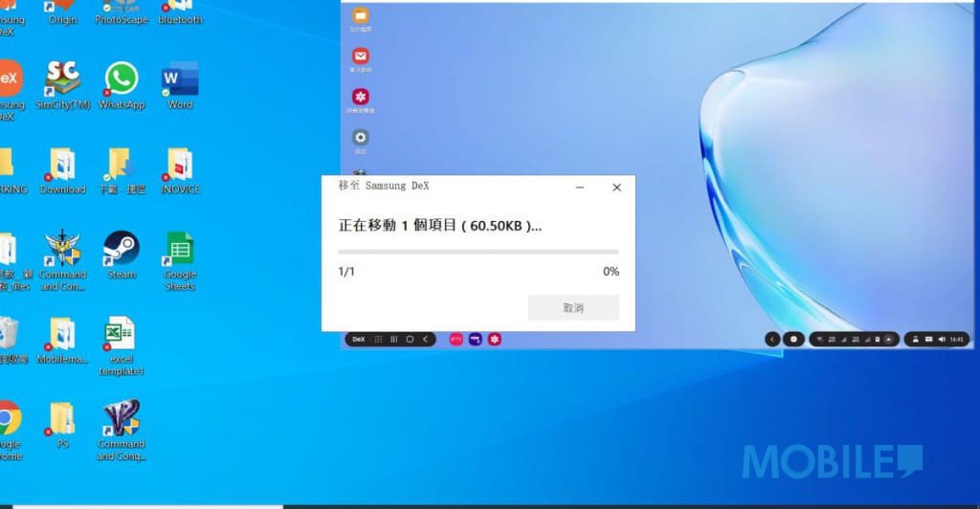Image resolution: width=980 pixels, height=509 pixels.
Task: Click the 16:45 clock in DeX tray
Action: [957, 339]
